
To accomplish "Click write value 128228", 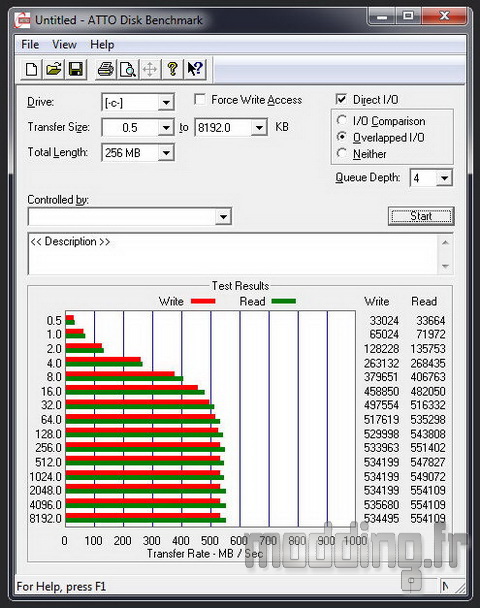I will pyautogui.click(x=381, y=349).
